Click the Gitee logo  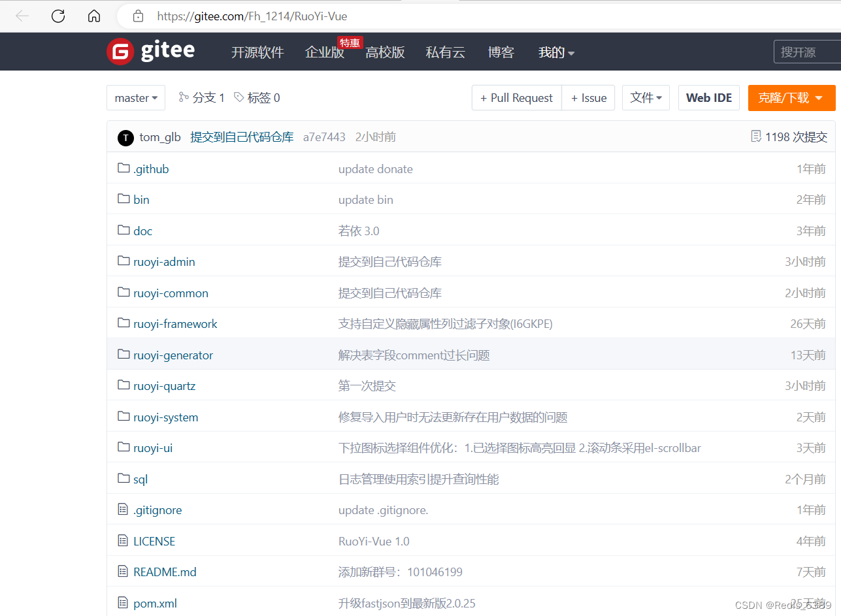pyautogui.click(x=150, y=52)
